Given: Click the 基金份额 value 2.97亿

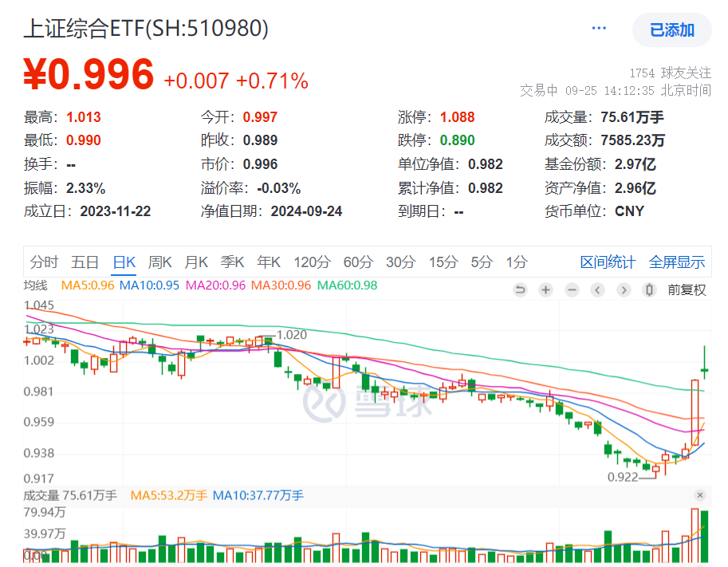Looking at the screenshot, I should [636, 164].
